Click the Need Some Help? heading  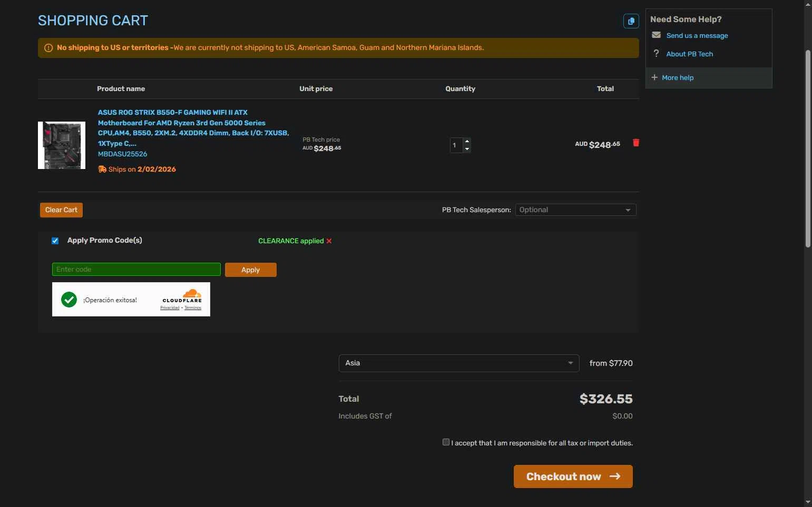click(686, 19)
